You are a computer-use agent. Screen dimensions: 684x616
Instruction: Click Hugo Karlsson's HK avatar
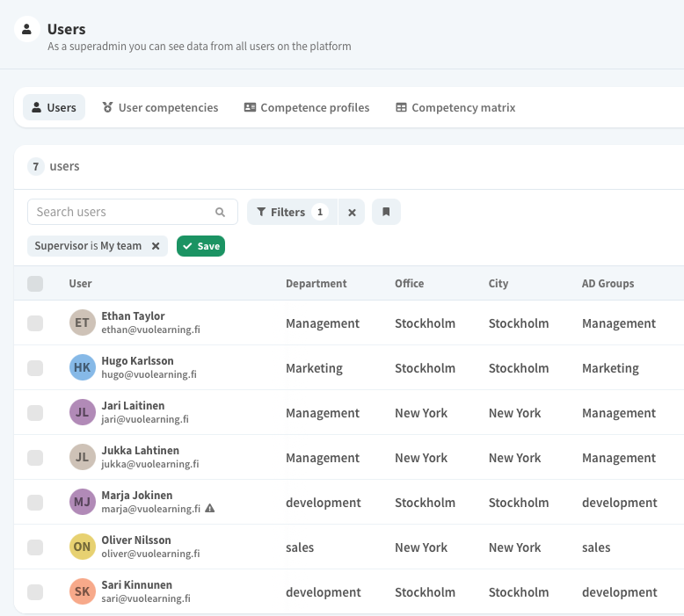tap(83, 367)
